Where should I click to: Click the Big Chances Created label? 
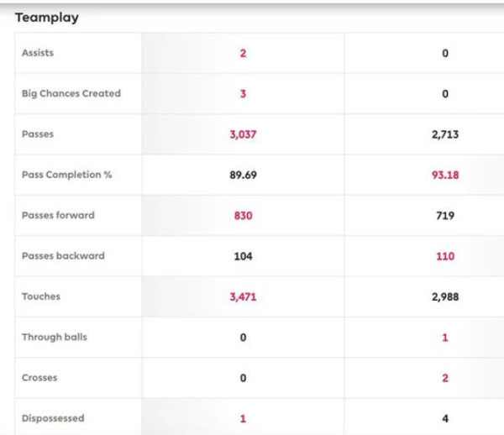(71, 93)
